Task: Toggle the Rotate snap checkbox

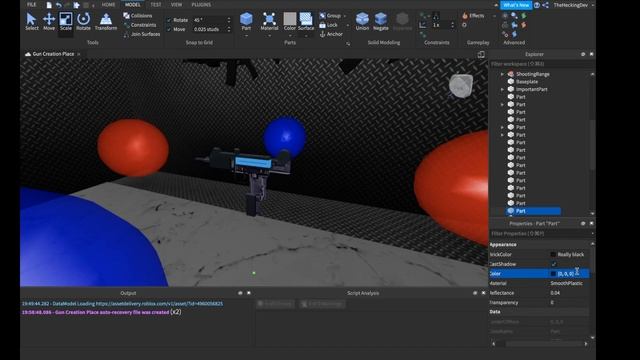Action: coord(169,20)
